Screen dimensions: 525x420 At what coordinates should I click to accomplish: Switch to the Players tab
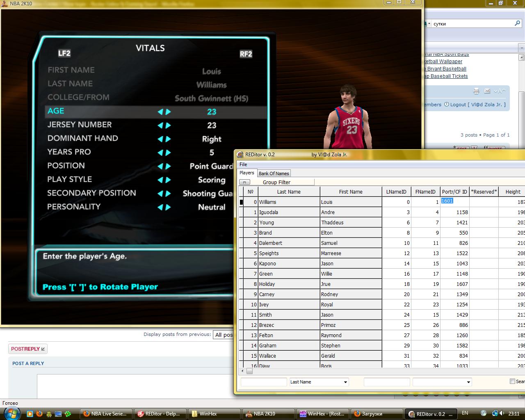click(247, 173)
